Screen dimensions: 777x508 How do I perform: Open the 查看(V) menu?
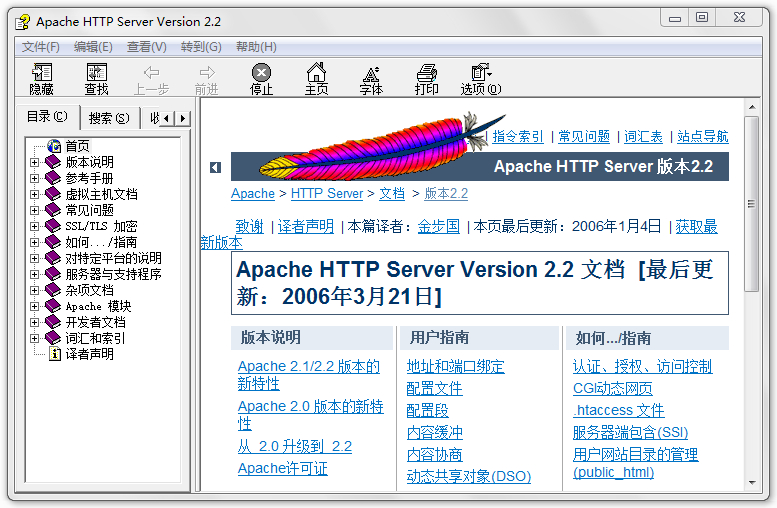(147, 47)
